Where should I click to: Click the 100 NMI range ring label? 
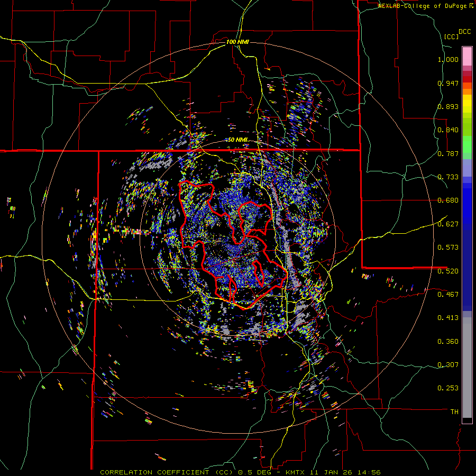point(237,42)
